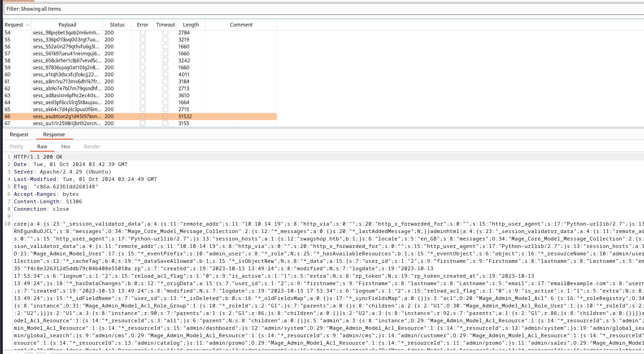Click the Connection: close header line
The height and width of the screenshot is (354, 644).
click(x=41, y=209)
